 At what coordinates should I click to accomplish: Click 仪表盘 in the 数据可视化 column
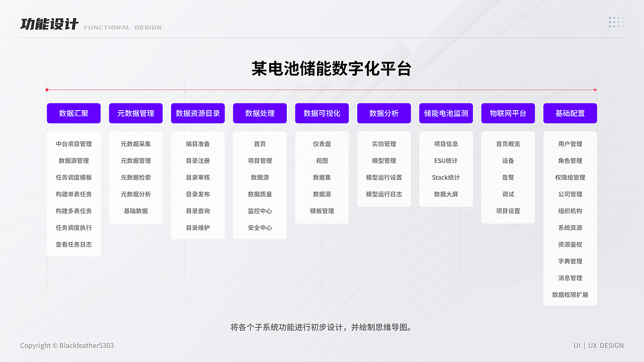coord(322,143)
